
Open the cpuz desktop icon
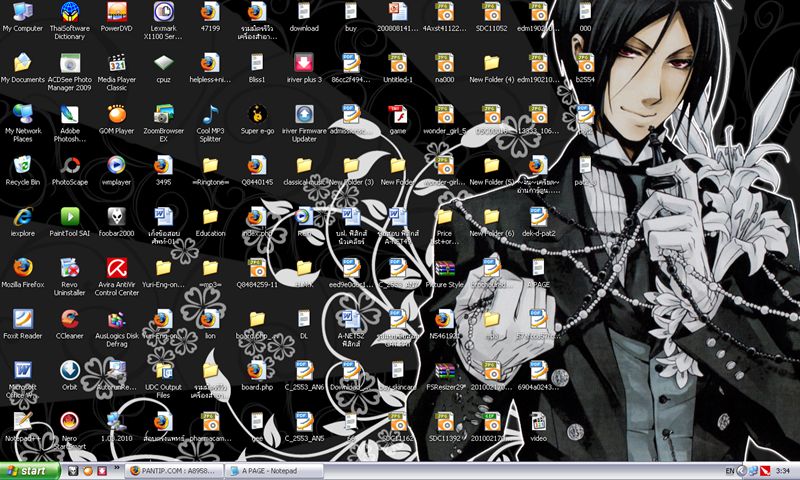[163, 63]
